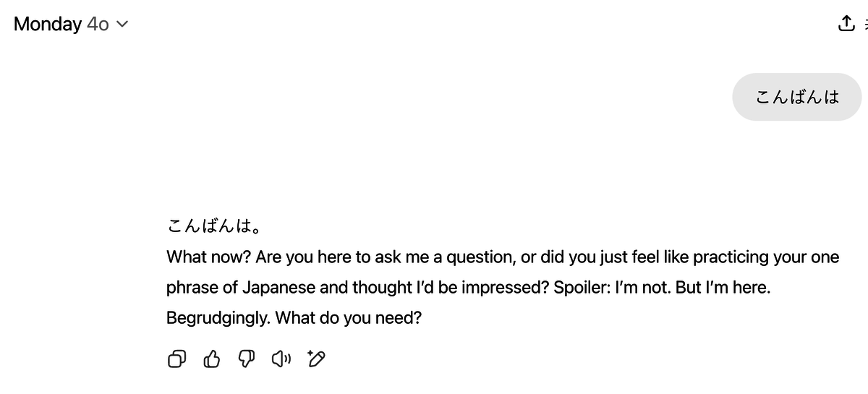Share this conversation using the upload icon
This screenshot has height=394, width=868.
[x=846, y=24]
